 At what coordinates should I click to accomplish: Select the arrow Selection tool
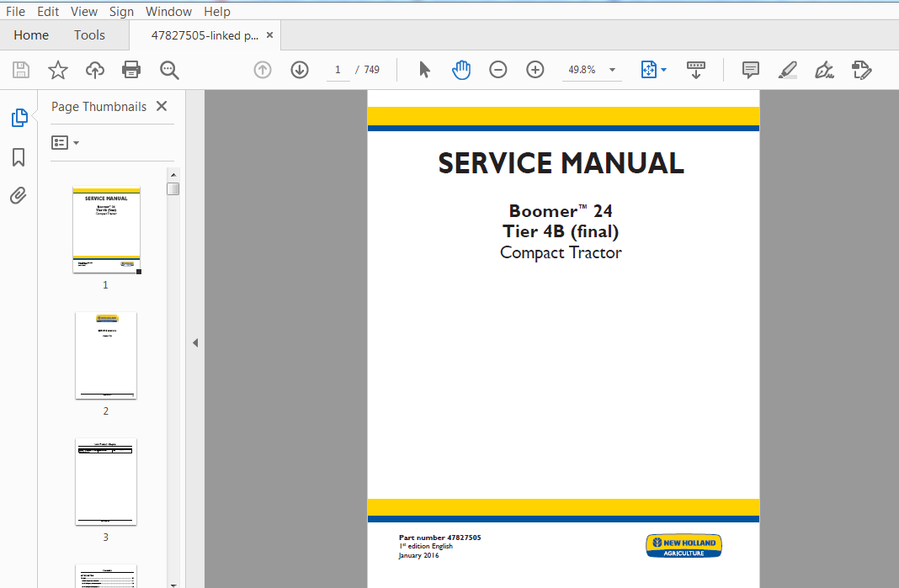click(x=424, y=70)
